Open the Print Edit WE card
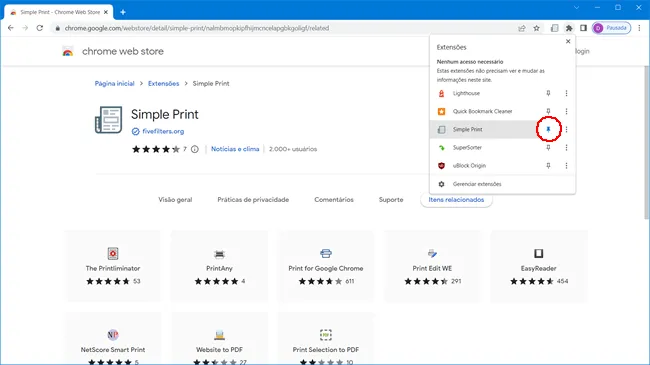This screenshot has height=365, width=650. pyautogui.click(x=432, y=266)
